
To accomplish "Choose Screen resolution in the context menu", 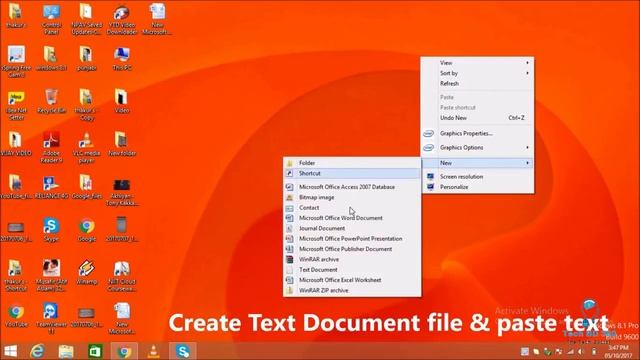I will coord(477,177).
